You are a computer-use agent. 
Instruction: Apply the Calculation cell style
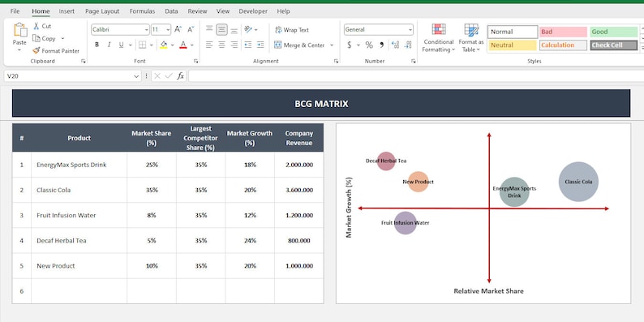(x=563, y=45)
